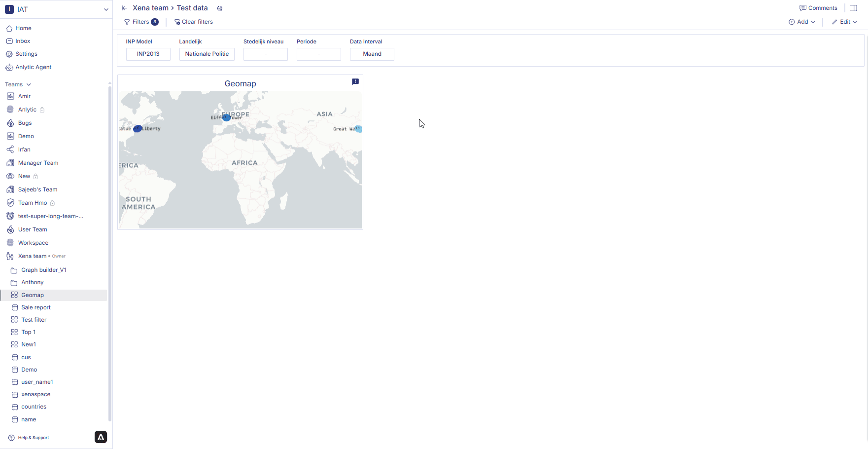Open the Add dropdown menu
This screenshot has height=449, width=868.
coord(802,22)
